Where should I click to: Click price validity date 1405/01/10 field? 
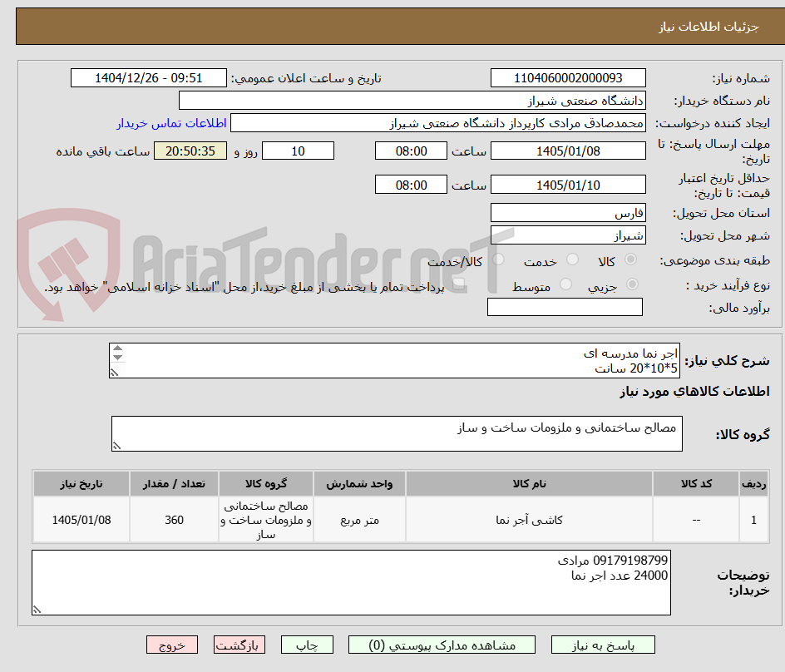click(568, 185)
